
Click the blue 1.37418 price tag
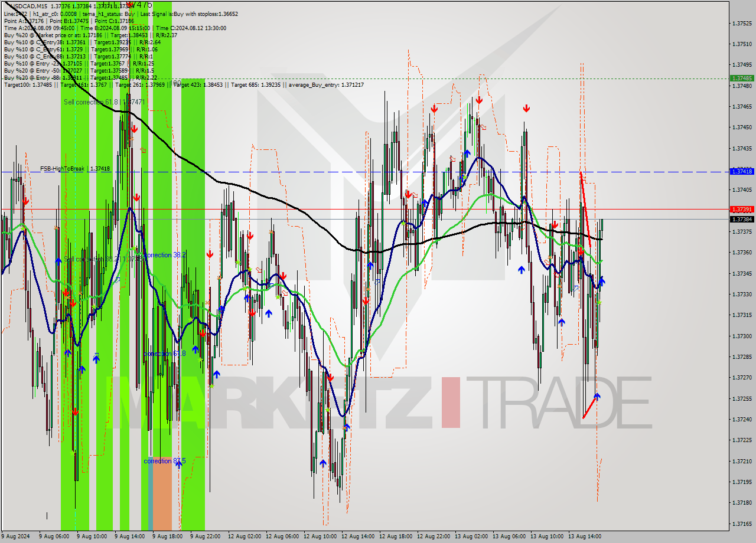point(742,171)
